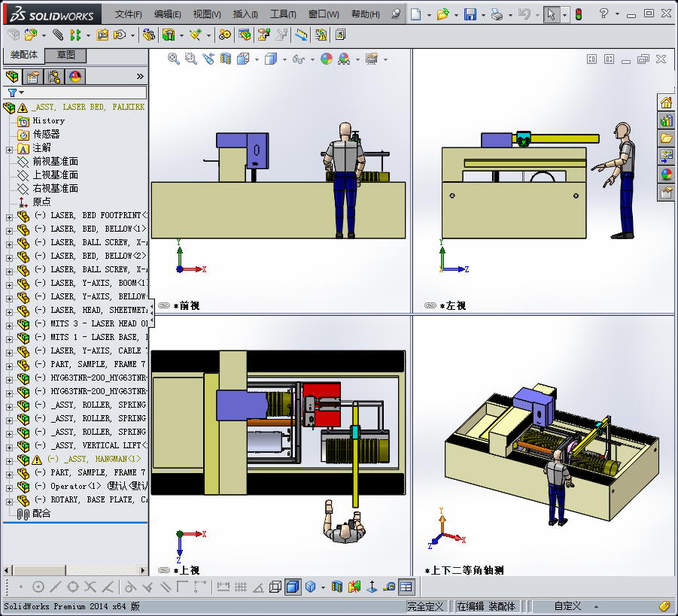
Task: Open the 工具(T) menu
Action: pyautogui.click(x=283, y=14)
